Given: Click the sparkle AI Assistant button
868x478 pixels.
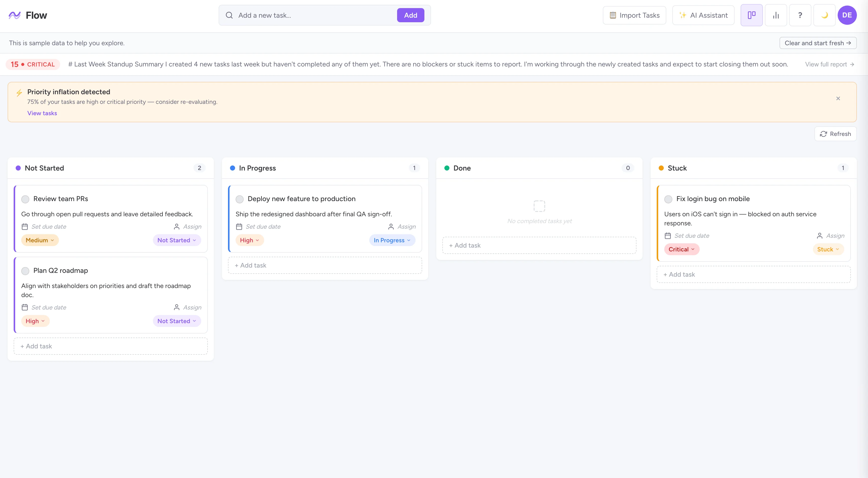Looking at the screenshot, I should click(703, 15).
